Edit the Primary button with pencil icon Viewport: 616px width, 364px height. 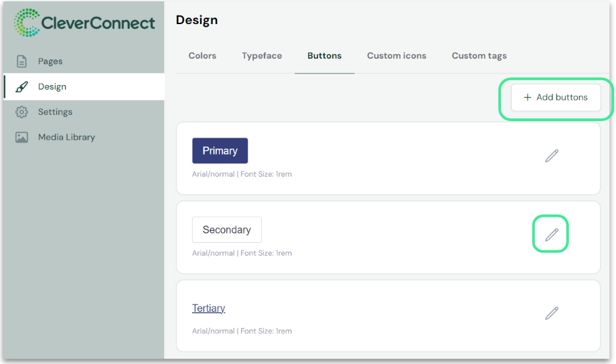click(x=551, y=156)
